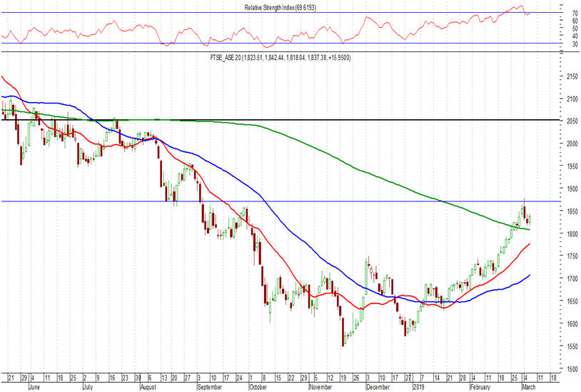Select the March month label
Viewport: 581px width, 392px height.
click(528, 387)
